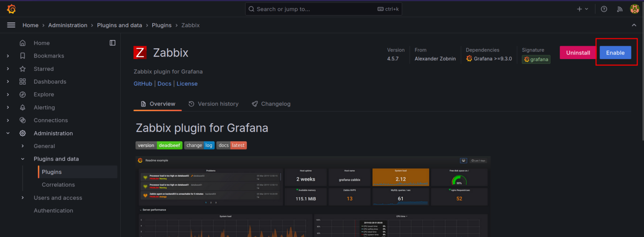Expand the Users and access submenu

tap(23, 198)
